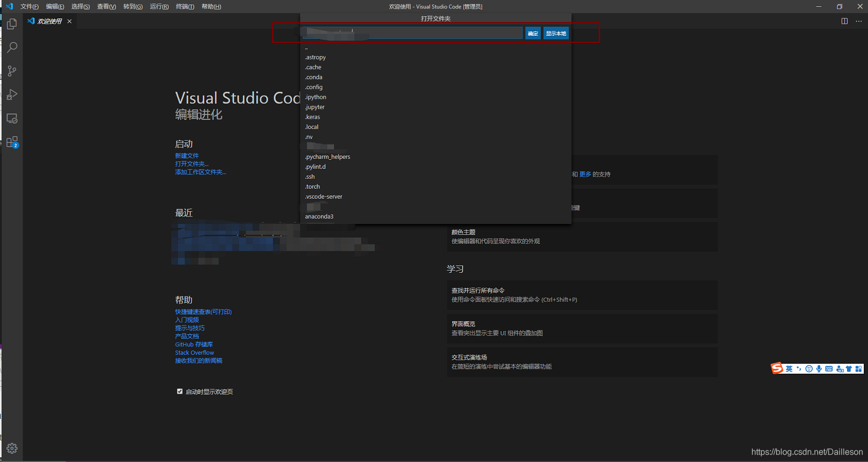This screenshot has height=462, width=868.
Task: Select the .astropy folder entry
Action: (x=436, y=57)
